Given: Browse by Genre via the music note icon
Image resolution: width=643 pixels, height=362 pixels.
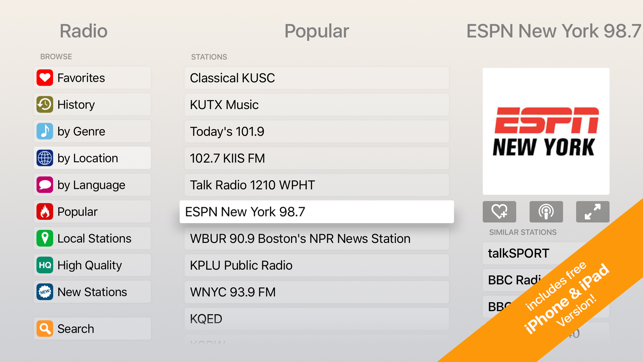Looking at the screenshot, I should [x=45, y=131].
